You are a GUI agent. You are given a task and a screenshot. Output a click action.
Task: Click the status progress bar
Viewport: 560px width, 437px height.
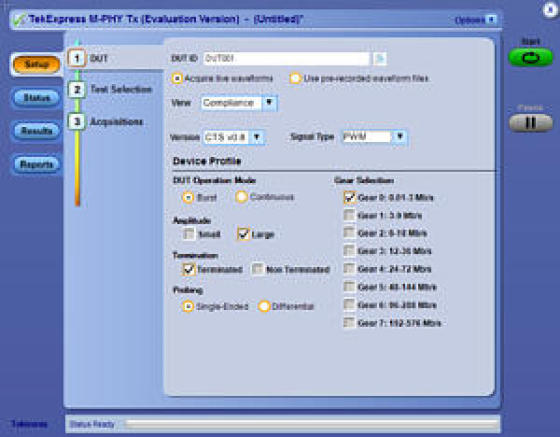pos(311,424)
